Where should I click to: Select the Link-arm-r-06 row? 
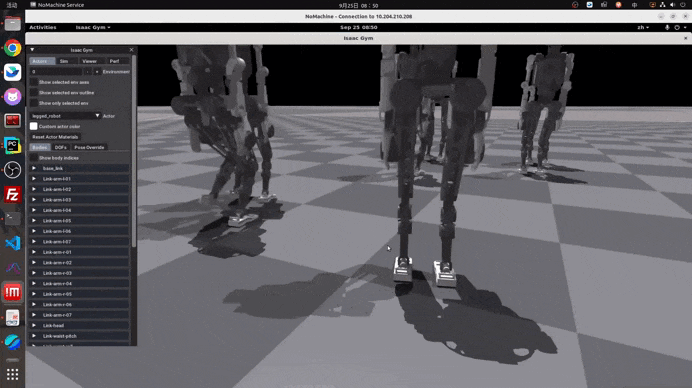pos(79,305)
